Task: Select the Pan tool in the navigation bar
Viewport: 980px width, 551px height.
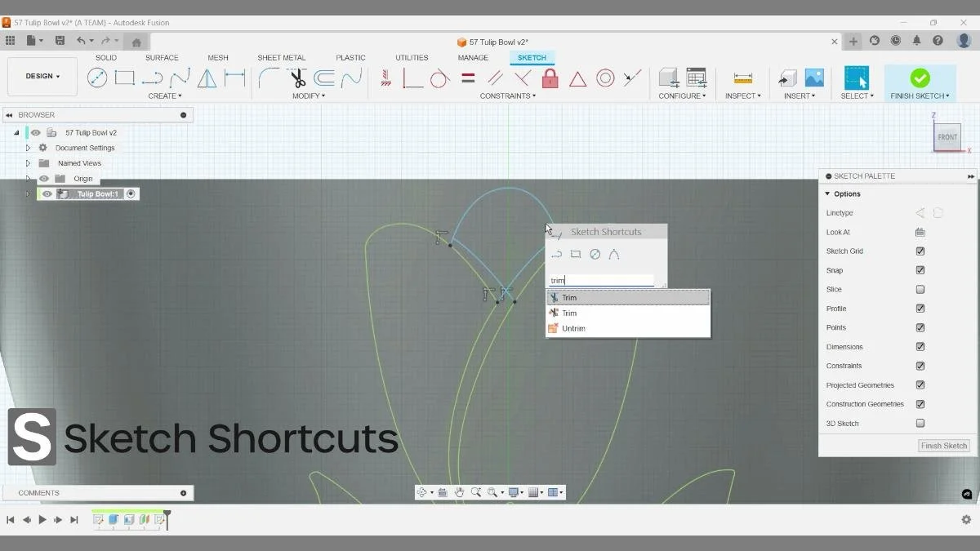Action: point(460,491)
